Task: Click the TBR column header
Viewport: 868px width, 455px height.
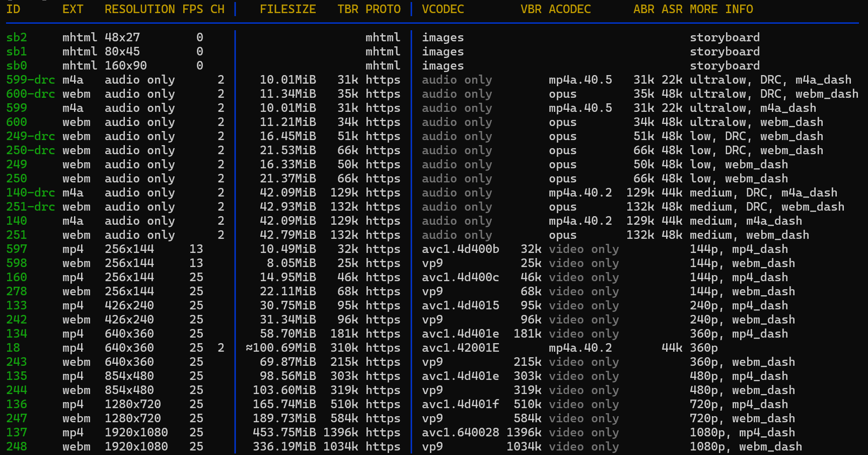Action: coord(348,9)
